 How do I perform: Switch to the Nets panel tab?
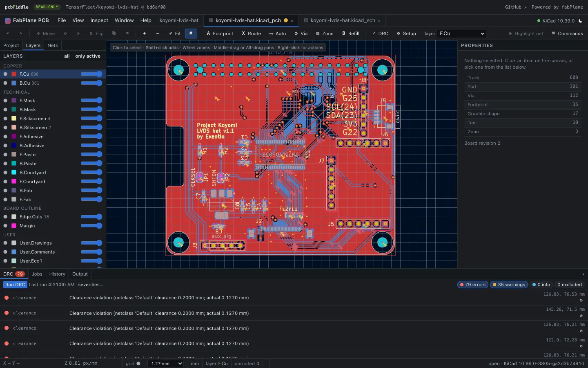click(53, 45)
